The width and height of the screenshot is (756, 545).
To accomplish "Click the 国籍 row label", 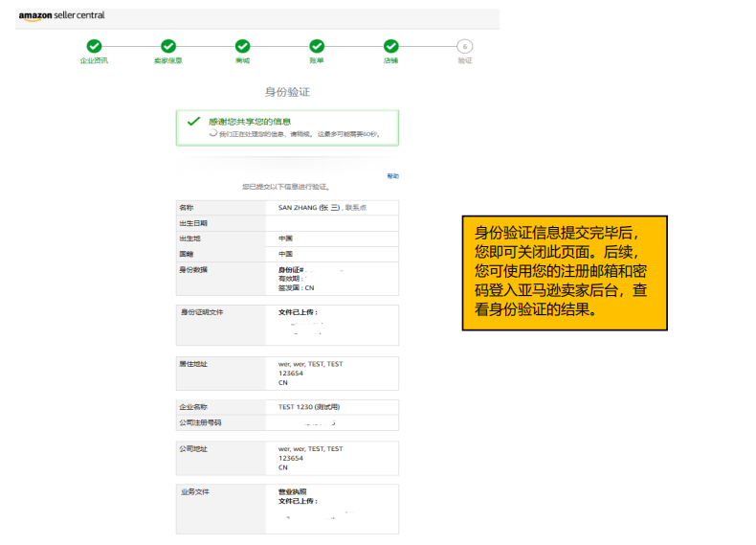I will [x=186, y=254].
